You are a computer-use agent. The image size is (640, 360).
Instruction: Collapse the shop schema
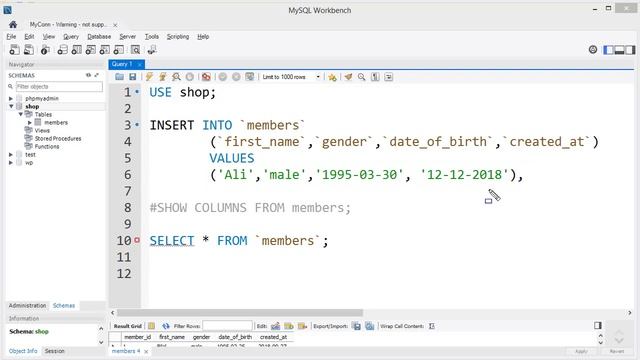coord(11,106)
